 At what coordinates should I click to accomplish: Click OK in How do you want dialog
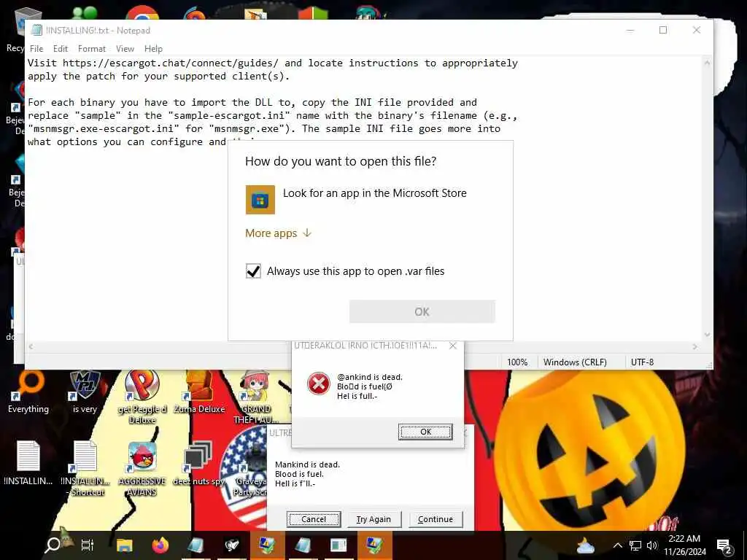point(422,311)
